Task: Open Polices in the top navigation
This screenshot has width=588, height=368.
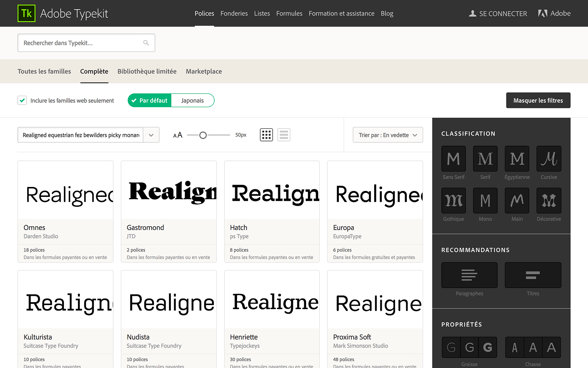Action: (x=204, y=14)
